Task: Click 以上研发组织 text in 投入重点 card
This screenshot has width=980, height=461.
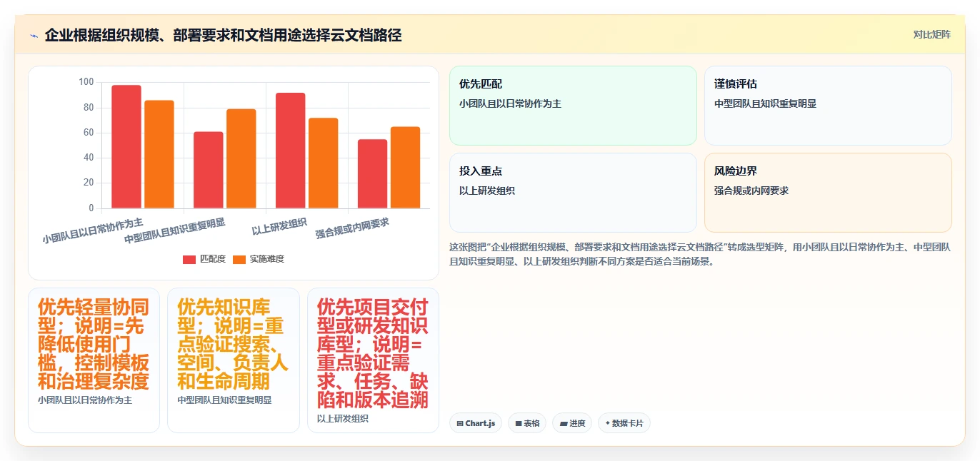Action: (x=487, y=191)
